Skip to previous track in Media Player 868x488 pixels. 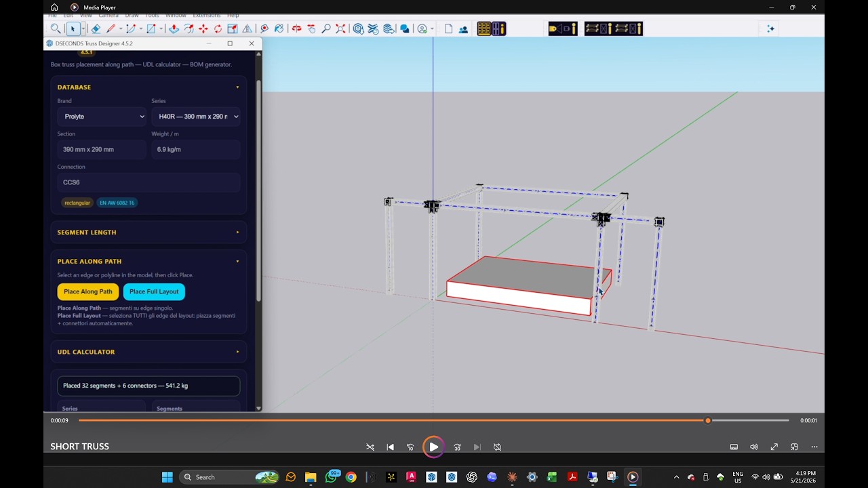tap(390, 447)
